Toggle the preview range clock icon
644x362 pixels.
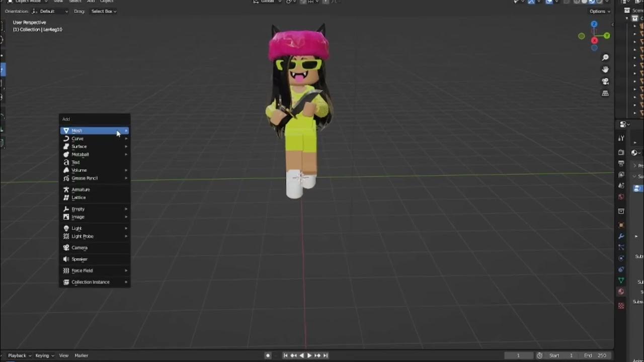[539, 355]
